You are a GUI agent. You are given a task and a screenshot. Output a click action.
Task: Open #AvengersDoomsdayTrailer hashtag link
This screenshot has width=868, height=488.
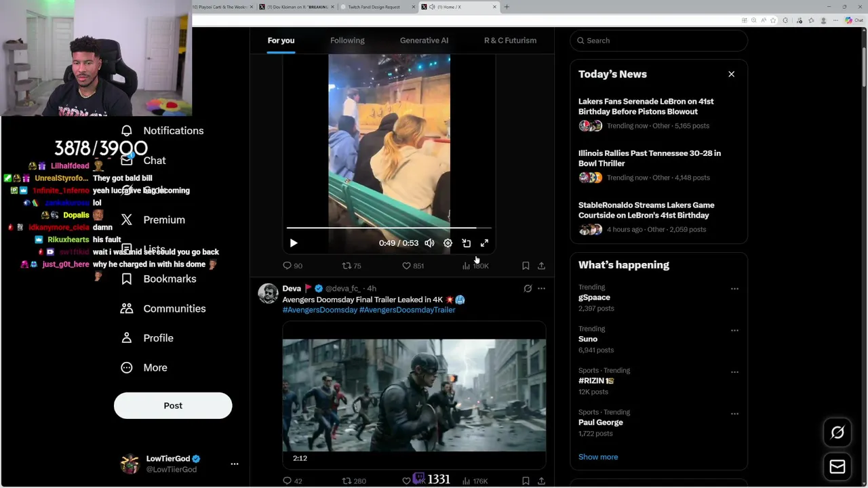408,310
